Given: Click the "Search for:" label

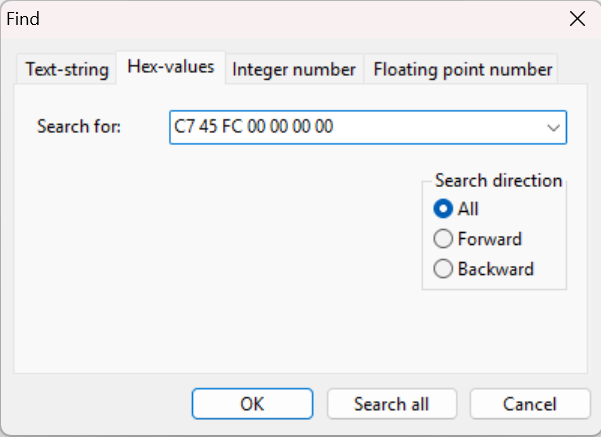Looking at the screenshot, I should point(79,127).
